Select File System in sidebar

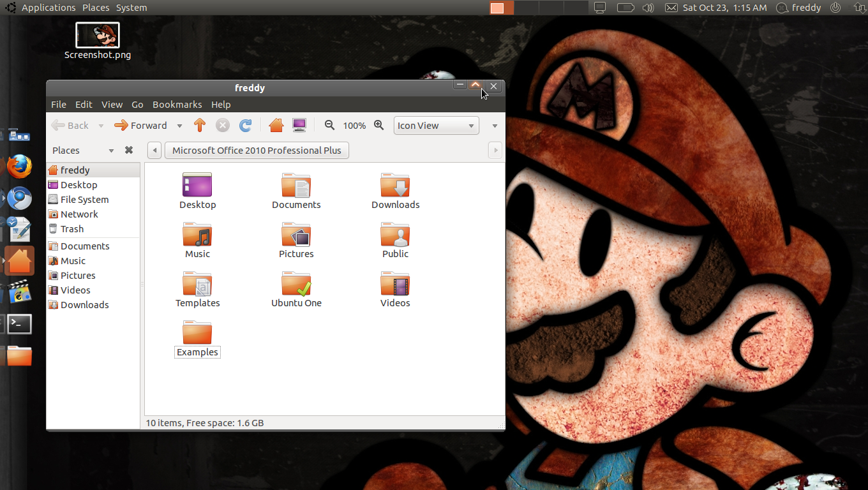click(x=93, y=200)
